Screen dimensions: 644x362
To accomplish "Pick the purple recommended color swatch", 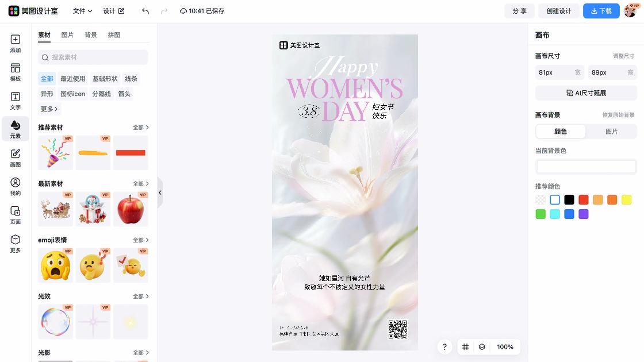I will point(583,214).
